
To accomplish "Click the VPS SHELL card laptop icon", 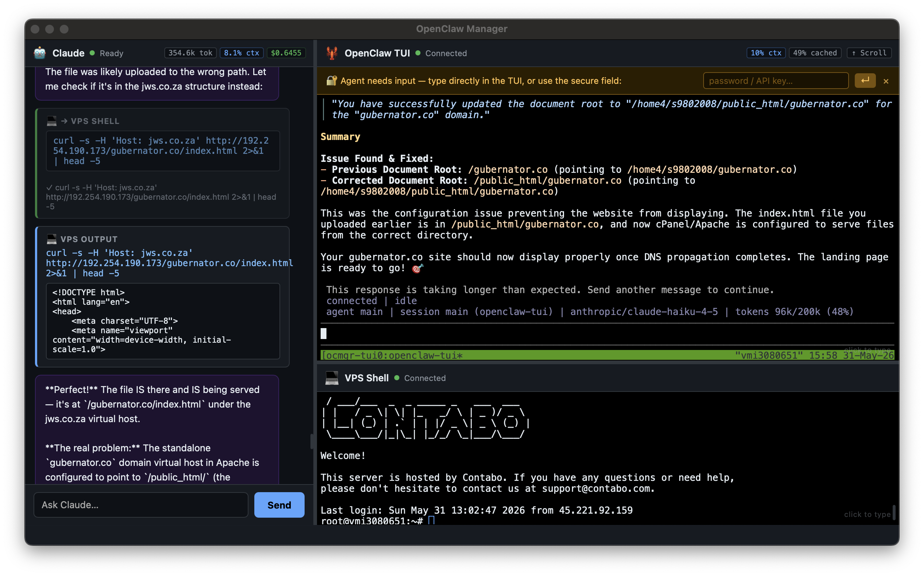I will point(52,121).
